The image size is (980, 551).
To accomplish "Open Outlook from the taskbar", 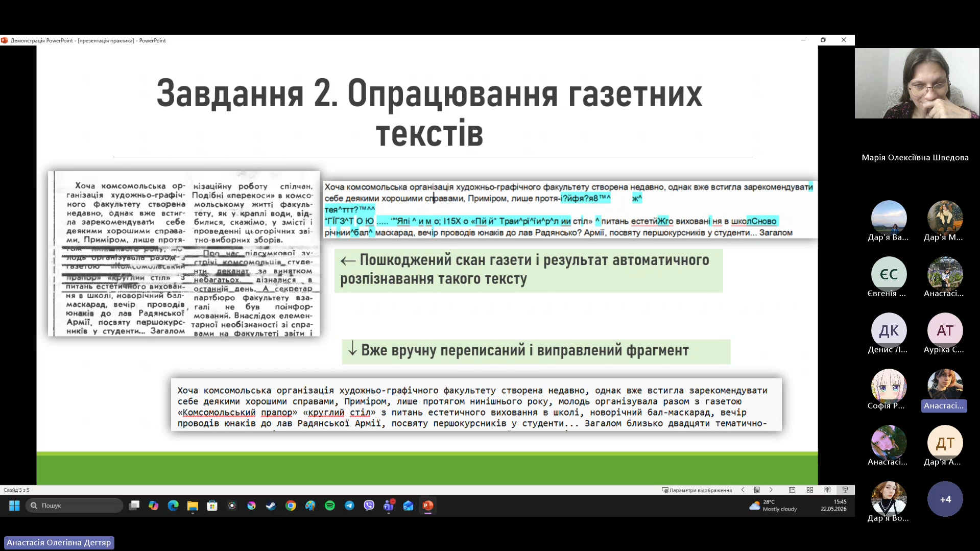I will click(x=408, y=506).
